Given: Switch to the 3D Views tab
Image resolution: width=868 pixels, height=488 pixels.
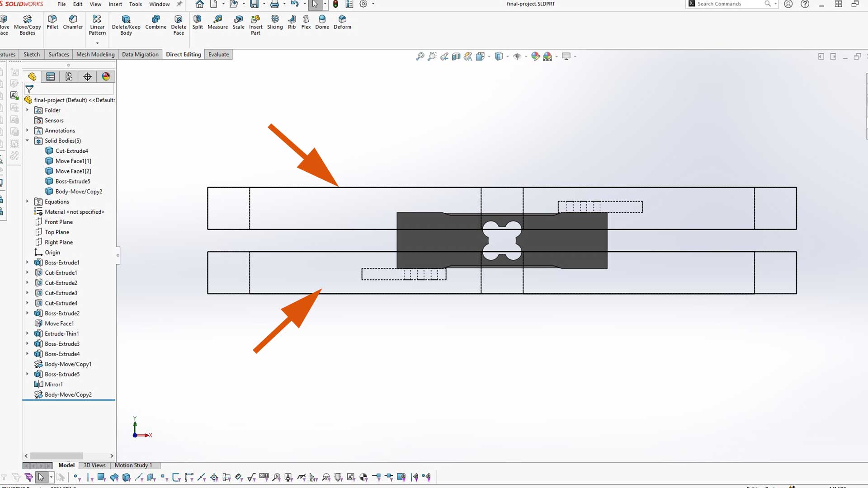Looking at the screenshot, I should click(x=94, y=465).
